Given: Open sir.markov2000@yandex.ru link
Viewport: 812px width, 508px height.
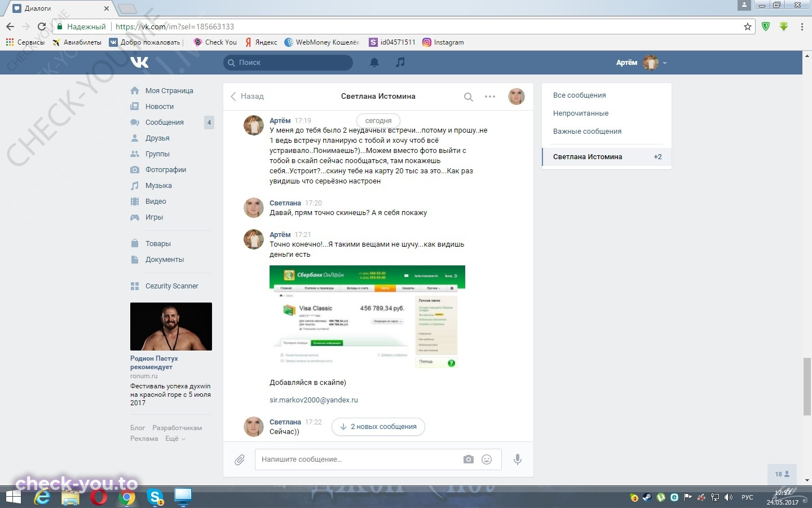Looking at the screenshot, I should (x=314, y=400).
